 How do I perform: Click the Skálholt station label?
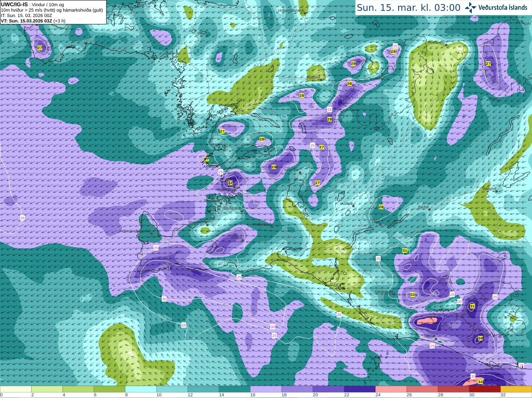346,203
